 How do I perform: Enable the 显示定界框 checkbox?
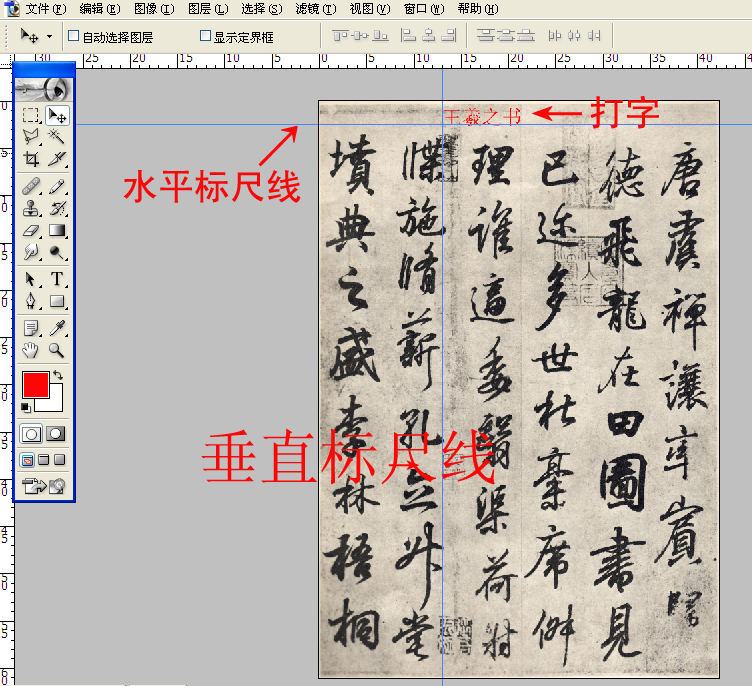[x=205, y=35]
